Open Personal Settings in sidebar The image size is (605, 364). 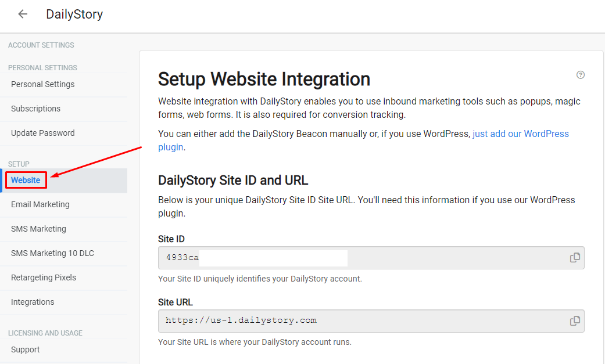[64, 84]
